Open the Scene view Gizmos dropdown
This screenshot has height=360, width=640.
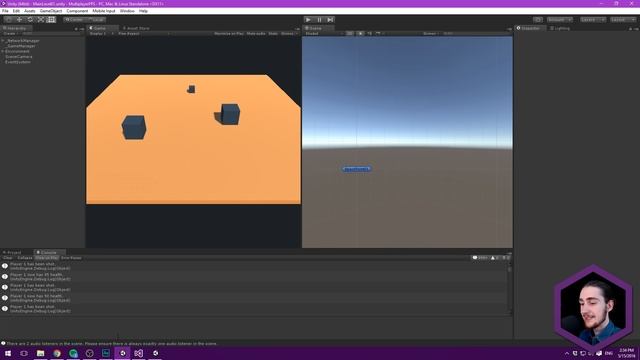point(431,33)
